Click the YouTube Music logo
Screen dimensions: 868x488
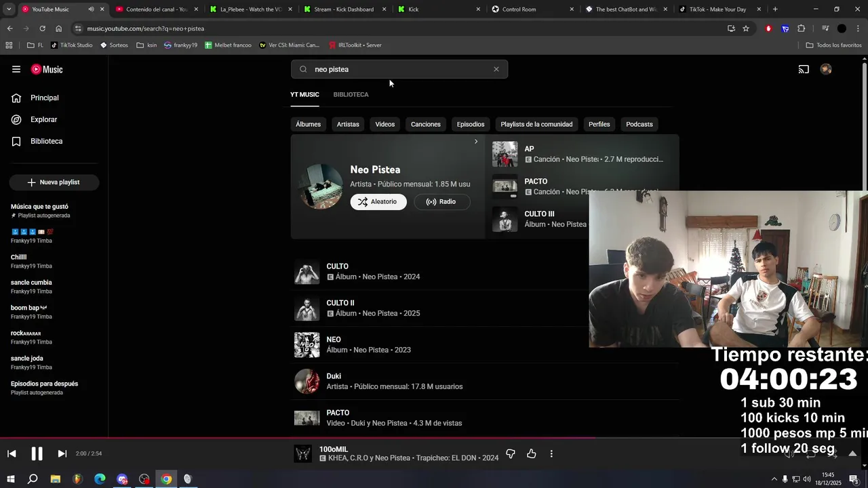pyautogui.click(x=47, y=69)
